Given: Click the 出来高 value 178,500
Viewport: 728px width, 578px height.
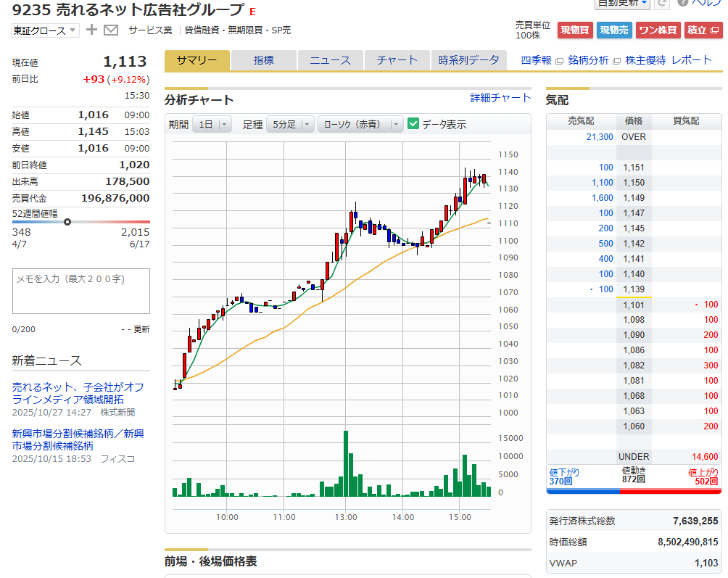Looking at the screenshot, I should [x=127, y=181].
